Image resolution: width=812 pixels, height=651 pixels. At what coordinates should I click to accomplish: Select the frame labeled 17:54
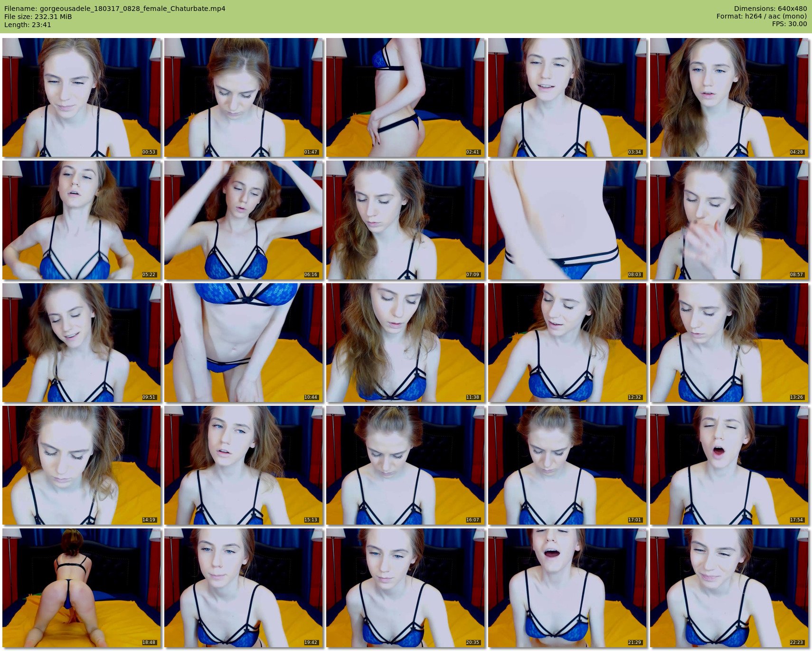(x=729, y=465)
